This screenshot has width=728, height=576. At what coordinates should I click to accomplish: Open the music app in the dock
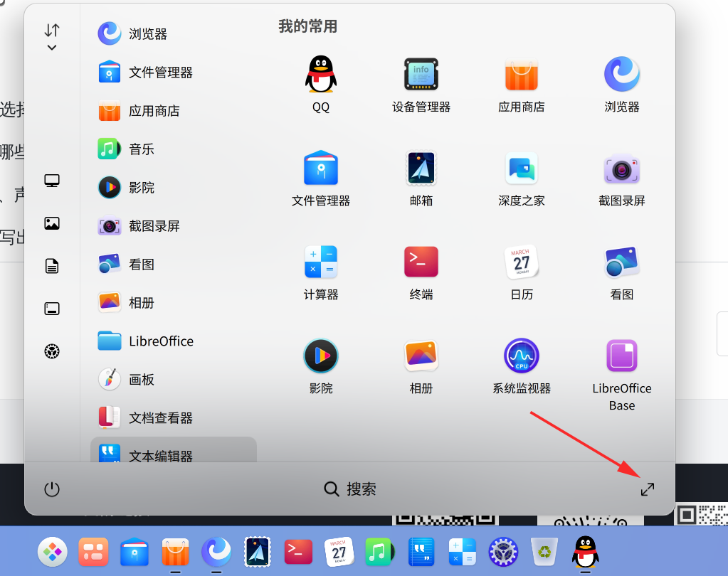[x=379, y=552]
